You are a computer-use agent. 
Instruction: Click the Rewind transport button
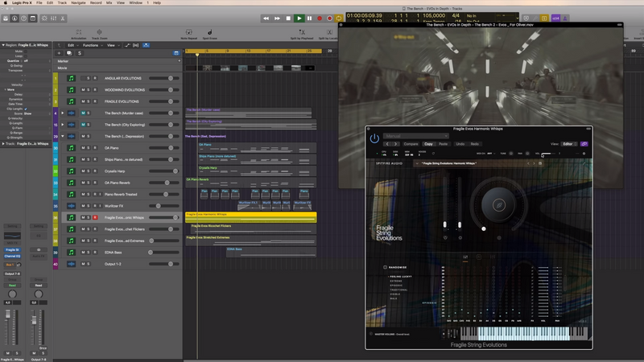point(267,18)
